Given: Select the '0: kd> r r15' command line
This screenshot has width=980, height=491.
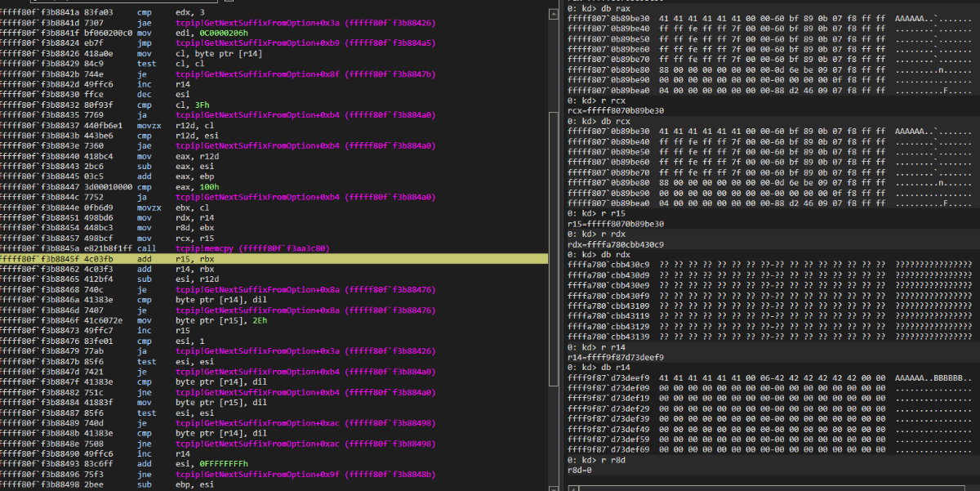Looking at the screenshot, I should tap(595, 212).
